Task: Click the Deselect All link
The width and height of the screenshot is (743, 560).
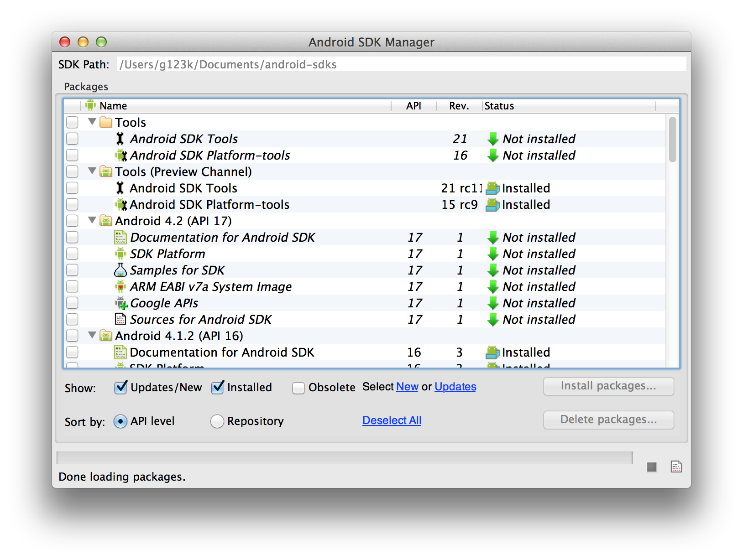Action: pos(392,420)
